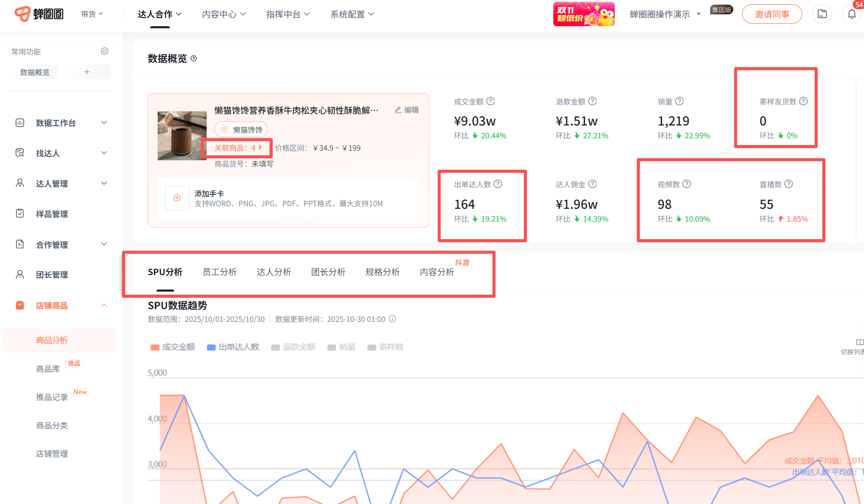This screenshot has height=504, width=864.
Task: Click the add icon for 添加手卡
Action: 177,198
